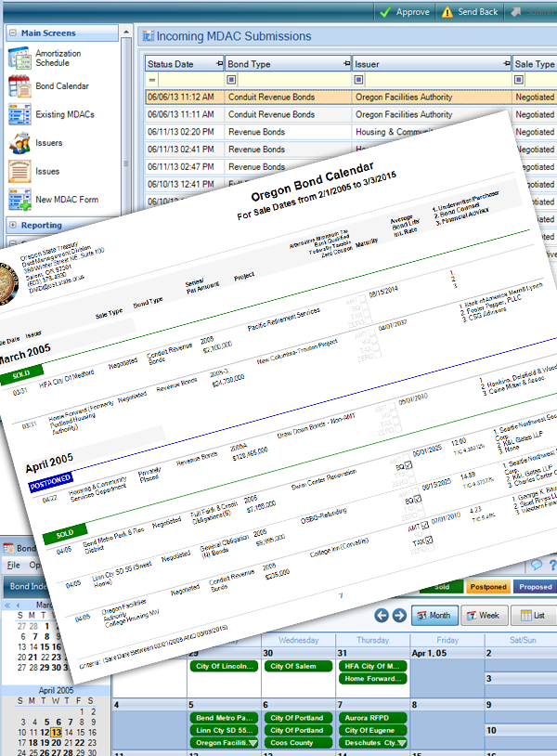
Task: Open Bend Metro Pa... calendar event
Action: tap(224, 718)
